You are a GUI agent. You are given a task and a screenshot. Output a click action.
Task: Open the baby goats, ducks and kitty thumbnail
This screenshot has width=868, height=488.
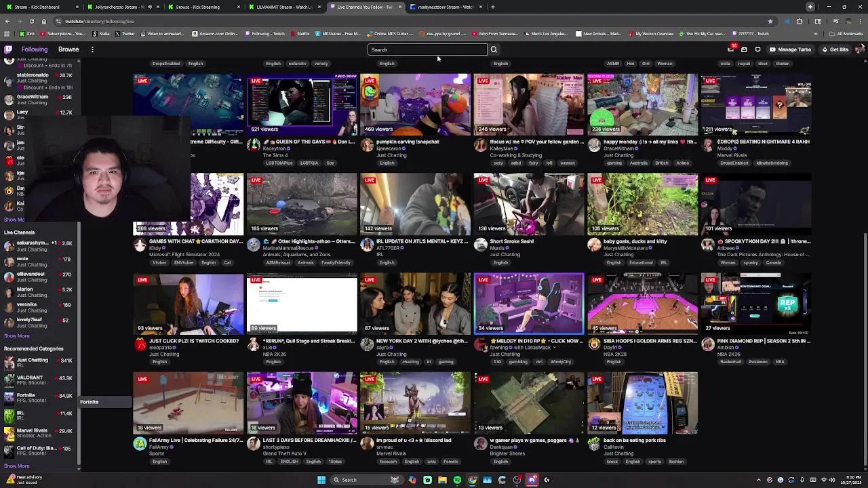tap(642, 204)
